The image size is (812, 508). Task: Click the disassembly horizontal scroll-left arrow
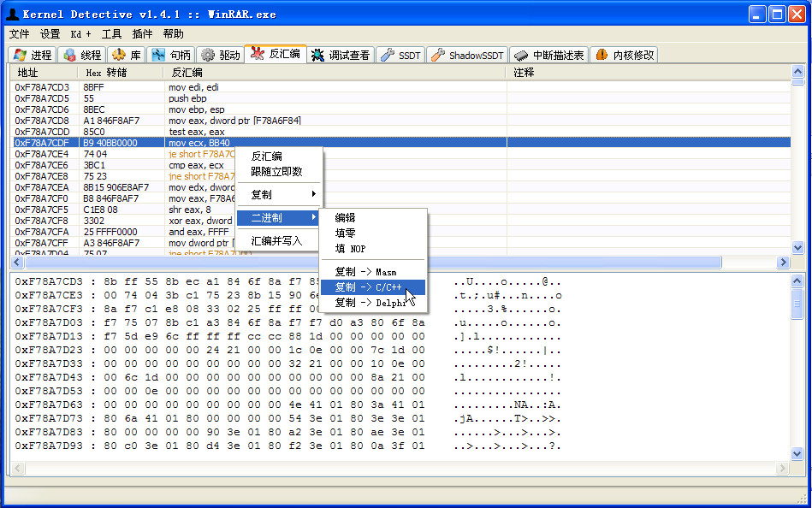point(17,262)
